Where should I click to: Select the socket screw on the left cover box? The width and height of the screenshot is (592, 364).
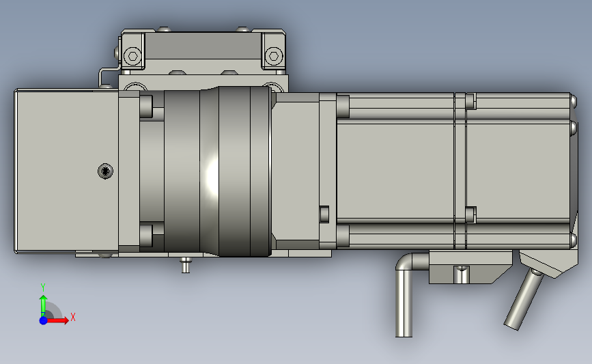105,171
